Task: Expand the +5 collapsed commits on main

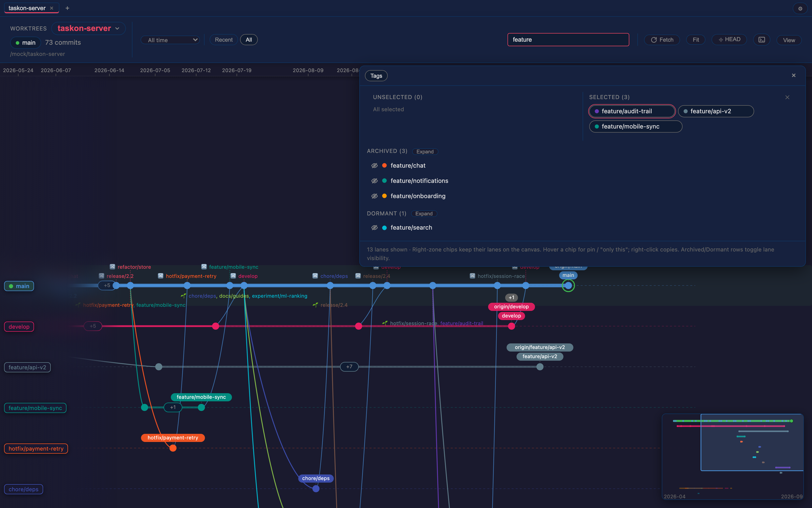Action: pyautogui.click(x=107, y=285)
